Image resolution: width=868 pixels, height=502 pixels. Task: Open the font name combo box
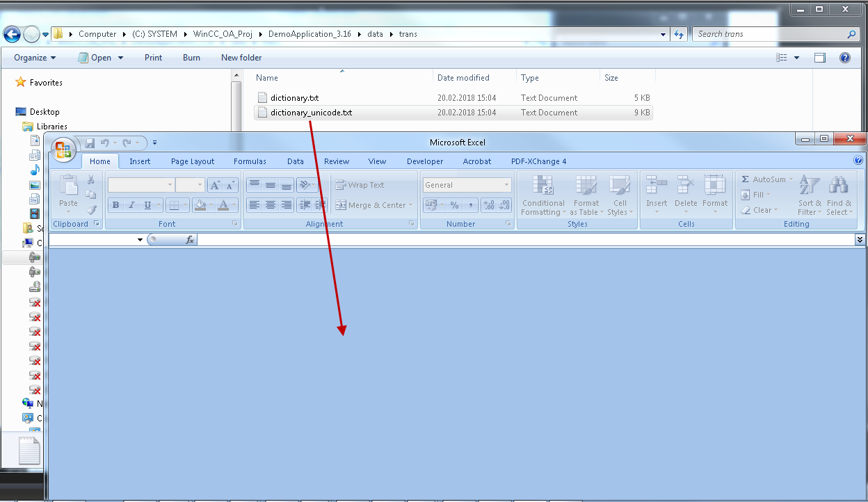[140, 185]
